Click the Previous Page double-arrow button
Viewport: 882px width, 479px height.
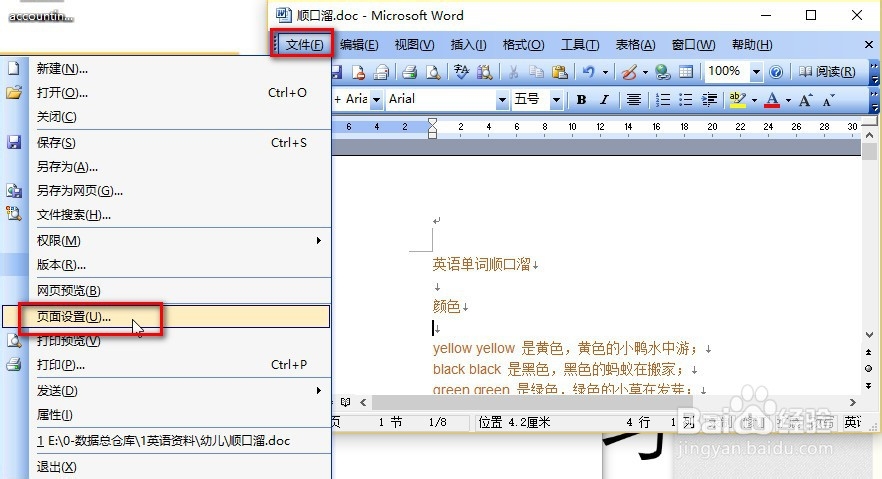tap(868, 352)
